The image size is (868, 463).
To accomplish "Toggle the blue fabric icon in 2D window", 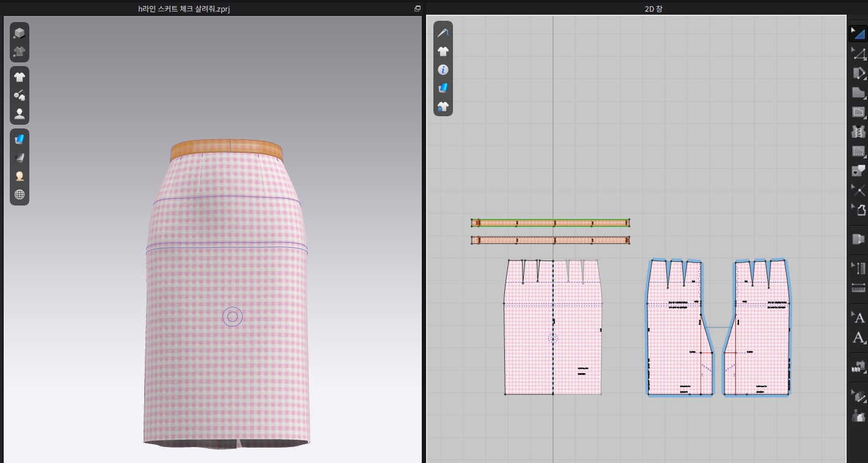I will click(443, 88).
